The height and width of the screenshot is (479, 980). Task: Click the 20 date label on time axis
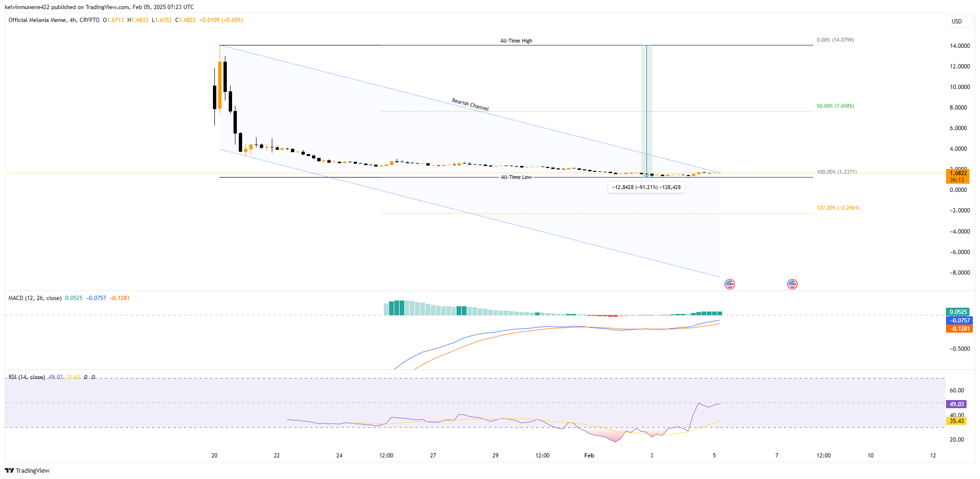(x=214, y=456)
